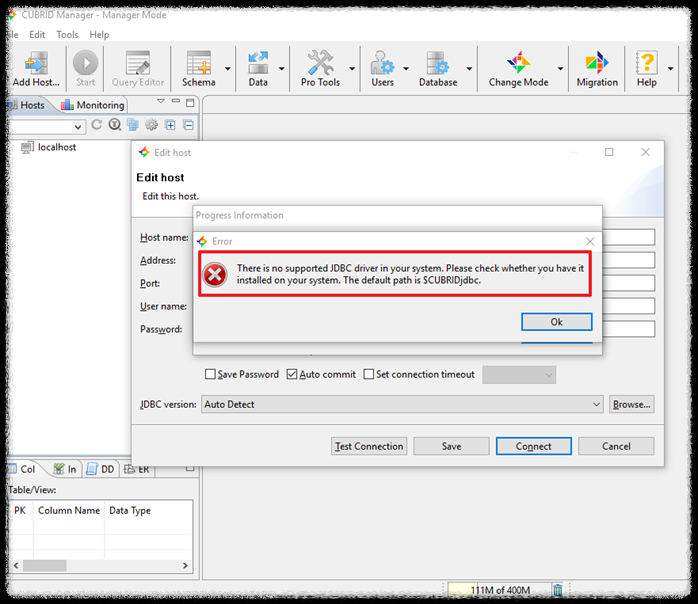Click the PK table header
698x604 pixels.
point(20,511)
